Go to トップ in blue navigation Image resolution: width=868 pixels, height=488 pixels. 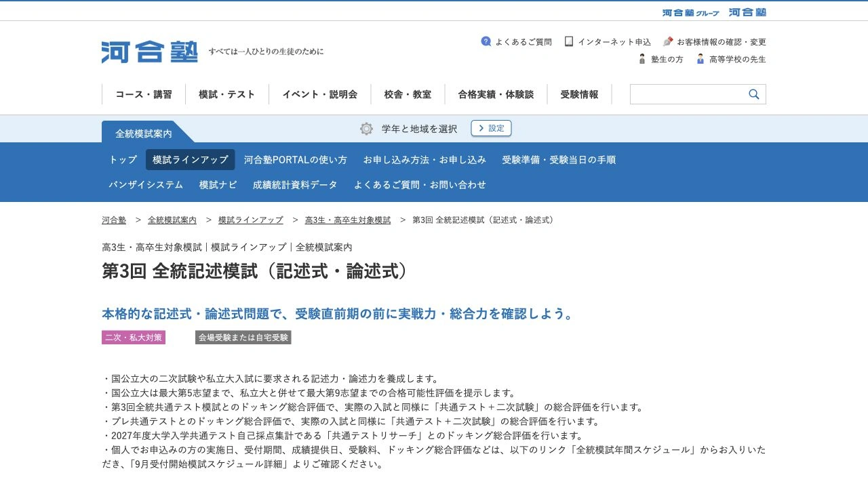pyautogui.click(x=123, y=160)
